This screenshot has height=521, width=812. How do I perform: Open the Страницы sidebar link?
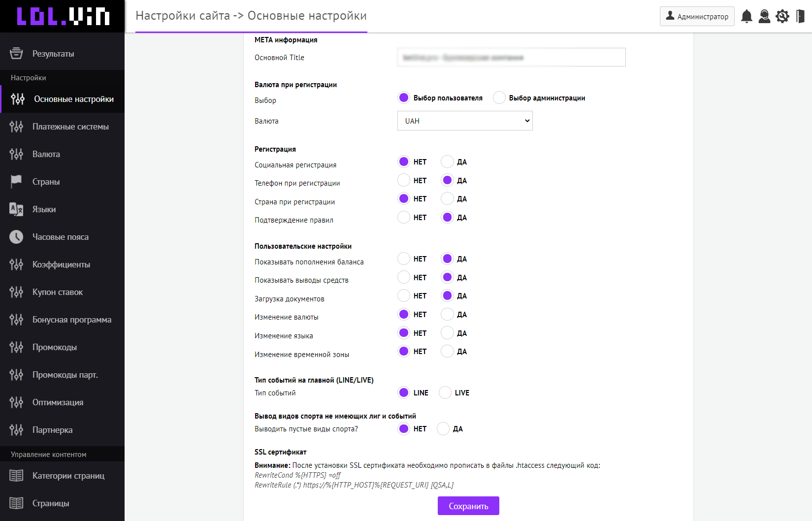click(x=51, y=503)
